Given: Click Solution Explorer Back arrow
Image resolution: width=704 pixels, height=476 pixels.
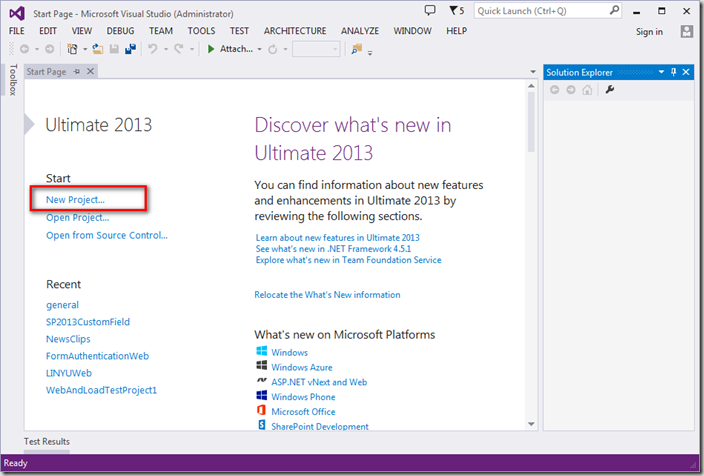Looking at the screenshot, I should pos(554,90).
